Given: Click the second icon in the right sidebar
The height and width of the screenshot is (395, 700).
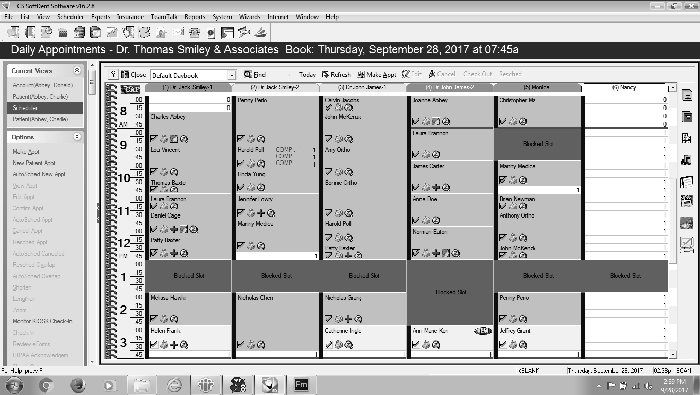Looking at the screenshot, I should (x=687, y=117).
